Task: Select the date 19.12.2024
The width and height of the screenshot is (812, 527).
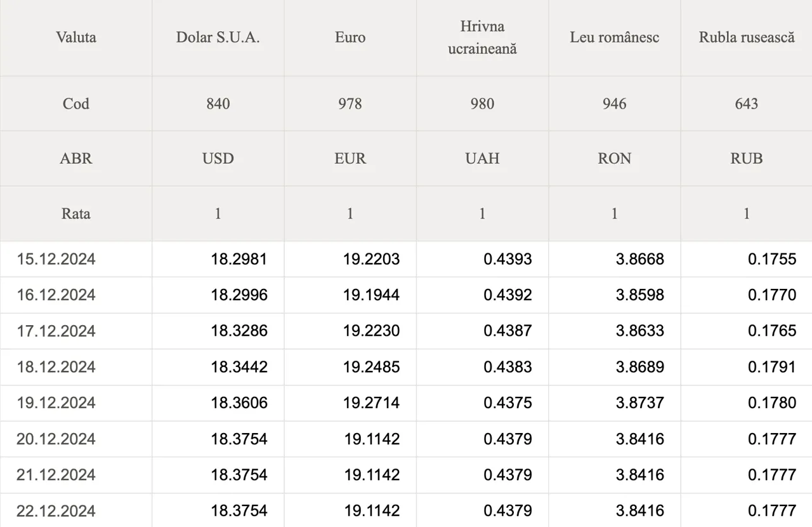Action: click(56, 403)
